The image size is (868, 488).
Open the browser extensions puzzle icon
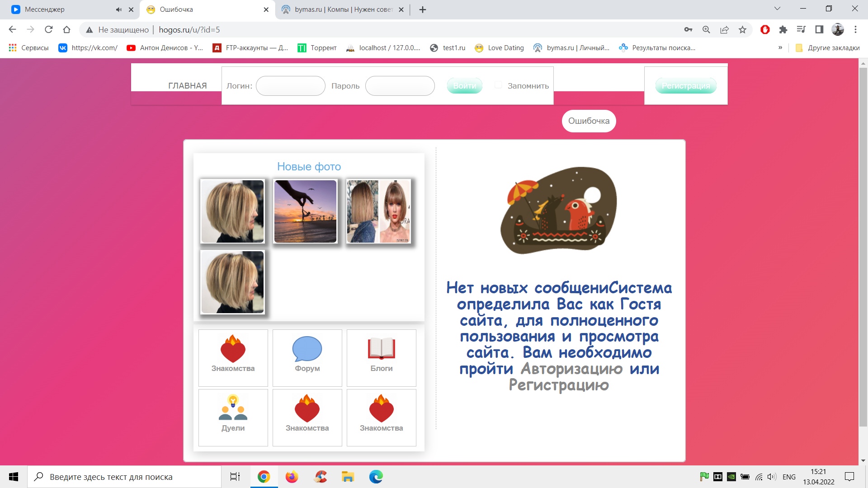pyautogui.click(x=783, y=30)
